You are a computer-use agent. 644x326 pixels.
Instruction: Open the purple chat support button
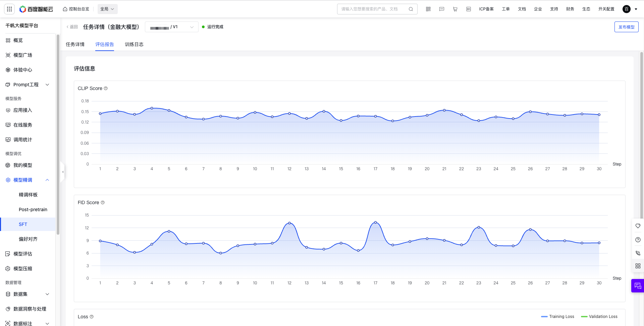pyautogui.click(x=638, y=286)
